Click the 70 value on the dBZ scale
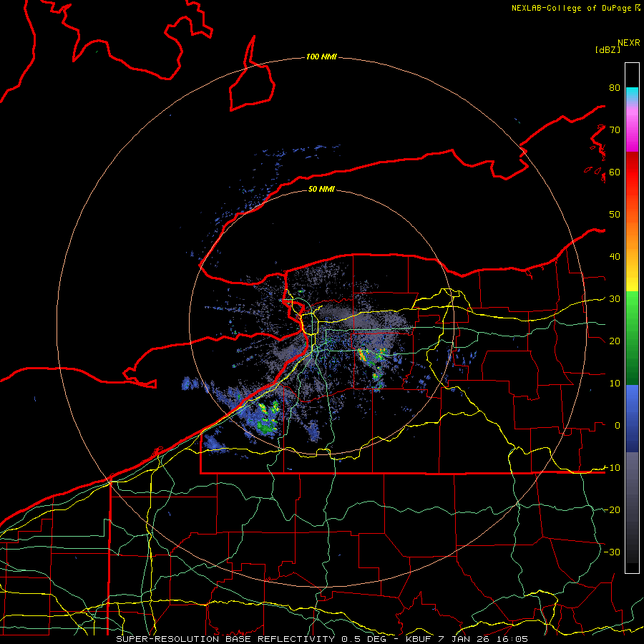This screenshot has height=644, width=644. (x=615, y=130)
